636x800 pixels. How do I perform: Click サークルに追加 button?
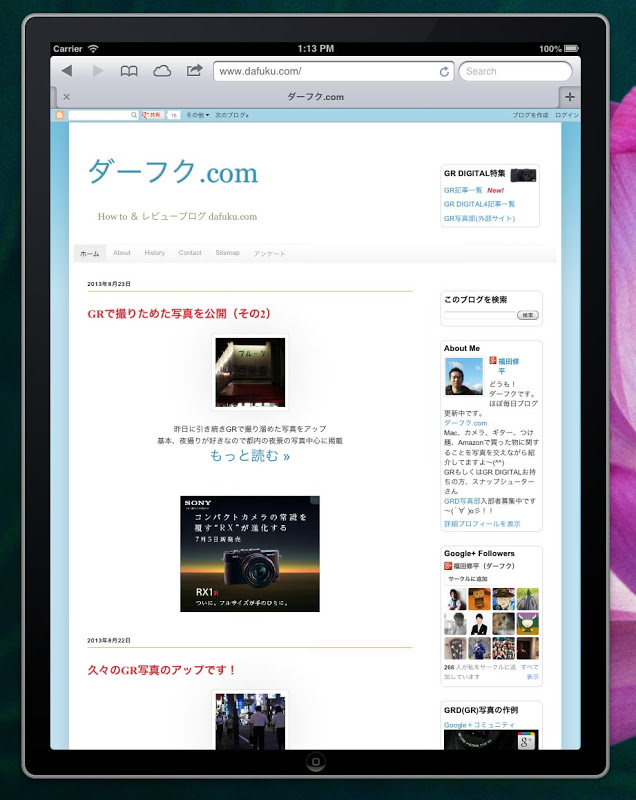pos(468,579)
